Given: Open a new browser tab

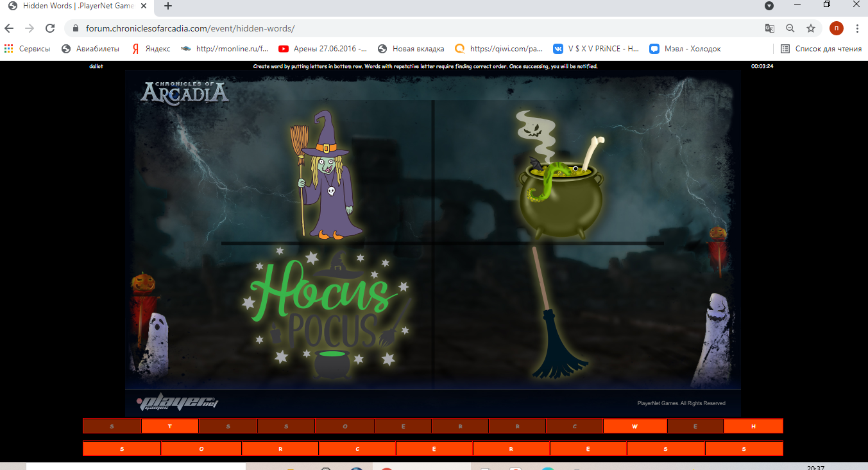Looking at the screenshot, I should (x=168, y=6).
